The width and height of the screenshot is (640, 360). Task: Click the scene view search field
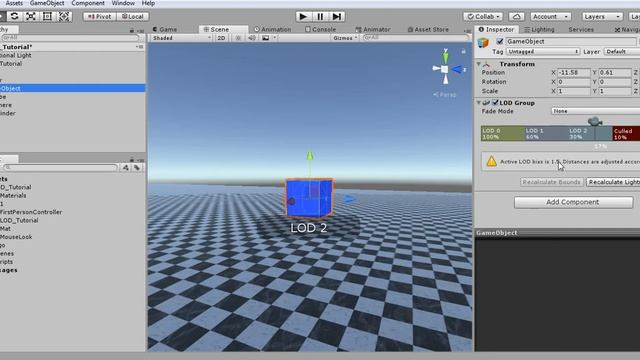(x=416, y=38)
